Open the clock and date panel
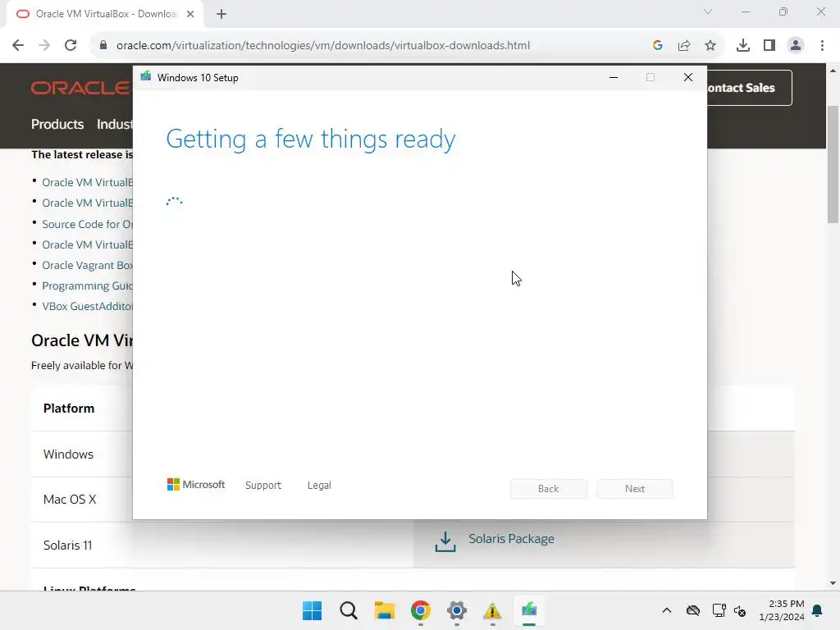The width and height of the screenshot is (840, 630). (782, 610)
